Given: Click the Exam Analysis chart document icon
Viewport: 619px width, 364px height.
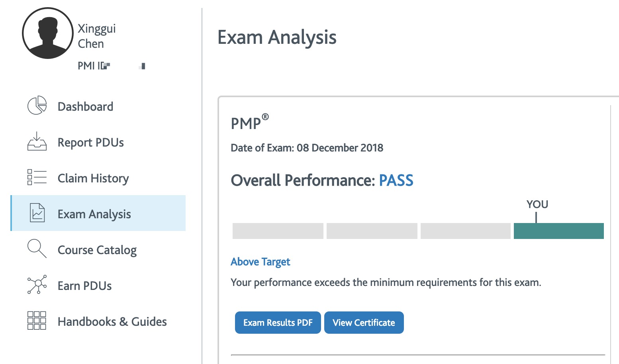Looking at the screenshot, I should [37, 212].
